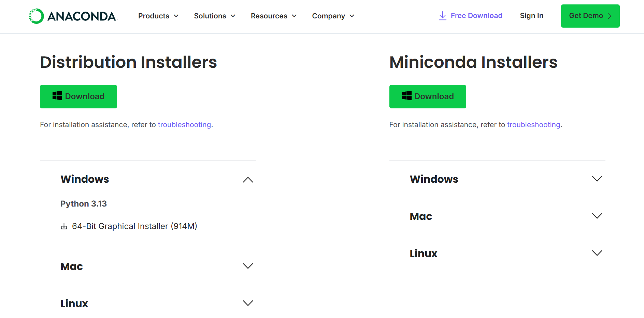Click the Anaconda logo
The height and width of the screenshot is (318, 644).
tap(73, 16)
